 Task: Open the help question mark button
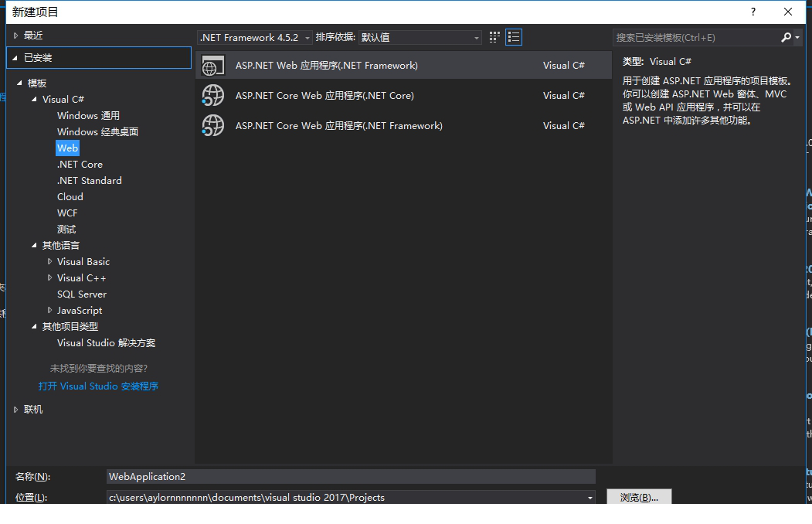tap(753, 12)
